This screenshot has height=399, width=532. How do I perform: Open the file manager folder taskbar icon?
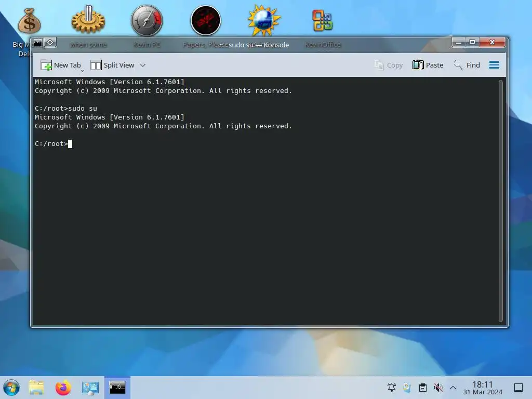[36, 388]
